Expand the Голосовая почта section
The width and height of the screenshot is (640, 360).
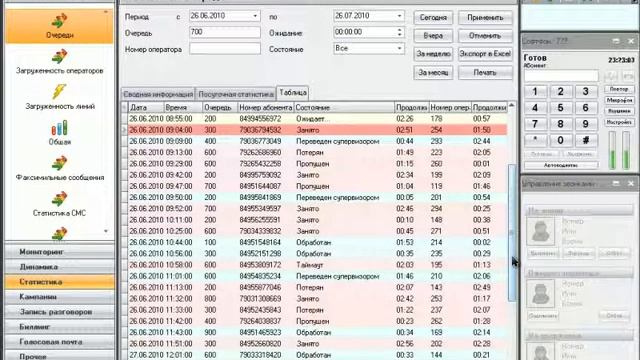[60, 342]
